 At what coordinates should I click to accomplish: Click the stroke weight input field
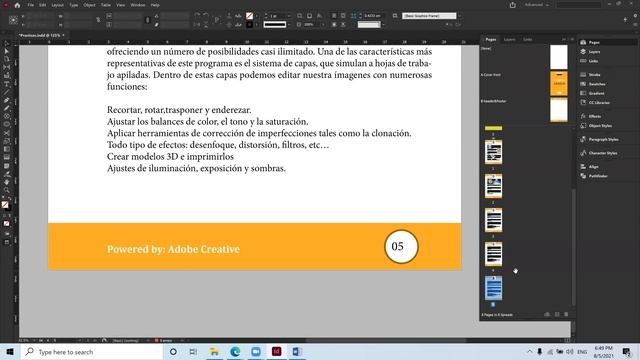[277, 16]
